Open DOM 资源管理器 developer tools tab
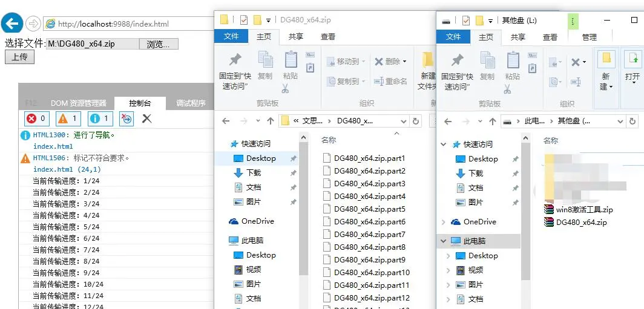Image resolution: width=644 pixels, height=309 pixels. click(79, 103)
